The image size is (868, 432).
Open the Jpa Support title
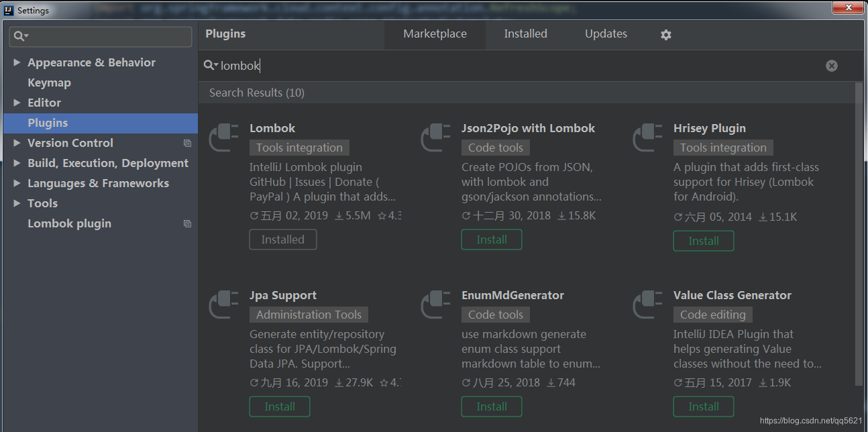coord(283,296)
